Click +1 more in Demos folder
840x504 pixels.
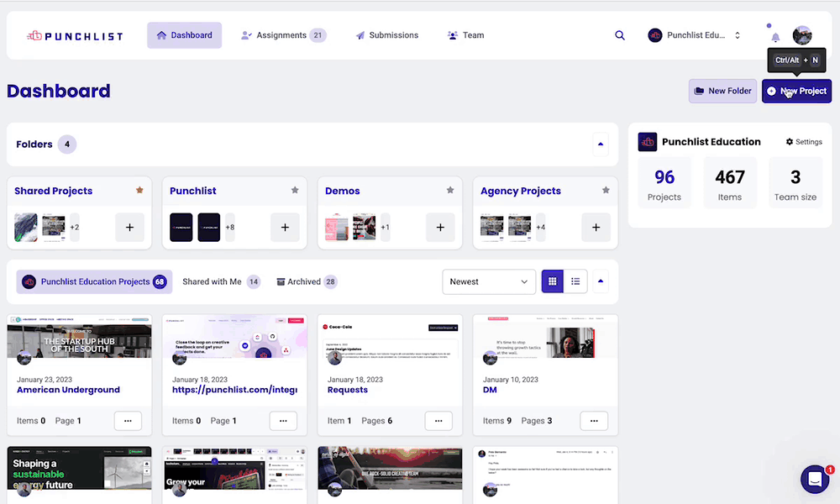(386, 227)
